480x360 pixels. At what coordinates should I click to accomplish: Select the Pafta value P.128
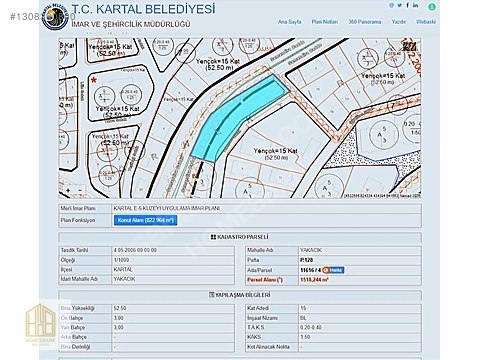point(306,260)
